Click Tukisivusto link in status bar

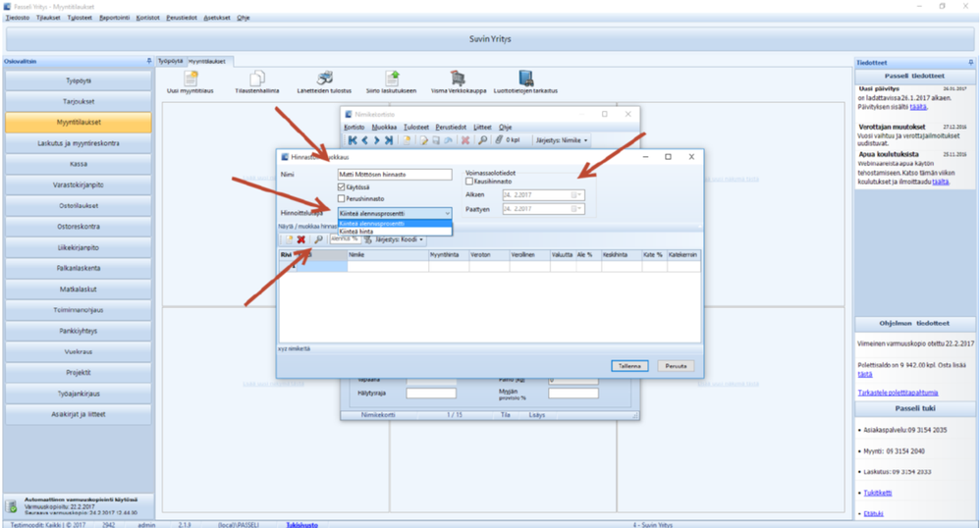point(301,525)
